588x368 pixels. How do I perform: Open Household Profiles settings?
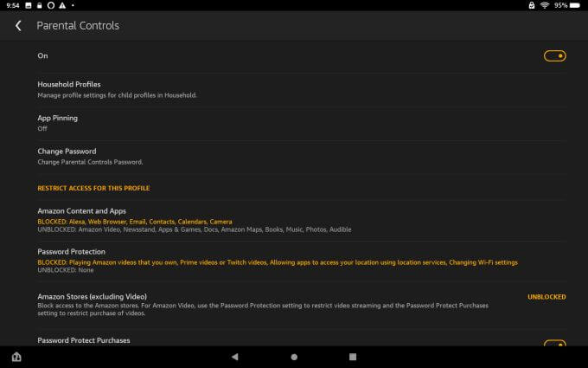[x=302, y=89]
